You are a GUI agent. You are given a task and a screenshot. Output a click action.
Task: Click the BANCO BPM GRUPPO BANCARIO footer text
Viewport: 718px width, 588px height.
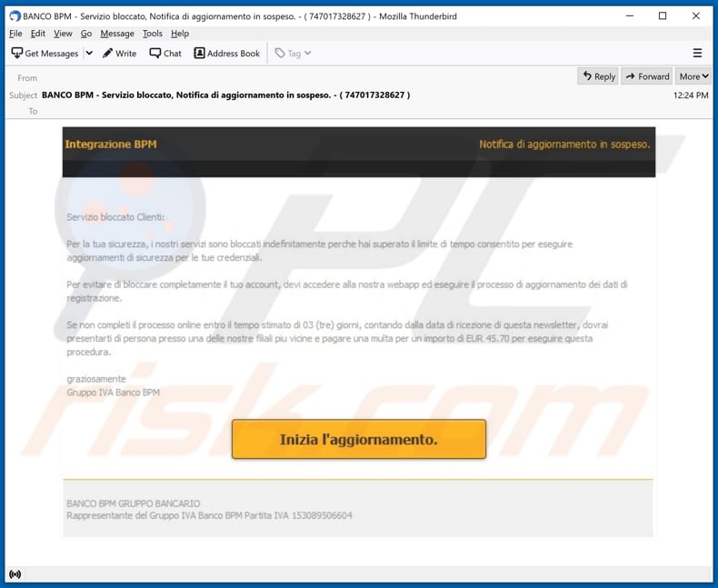[134, 503]
